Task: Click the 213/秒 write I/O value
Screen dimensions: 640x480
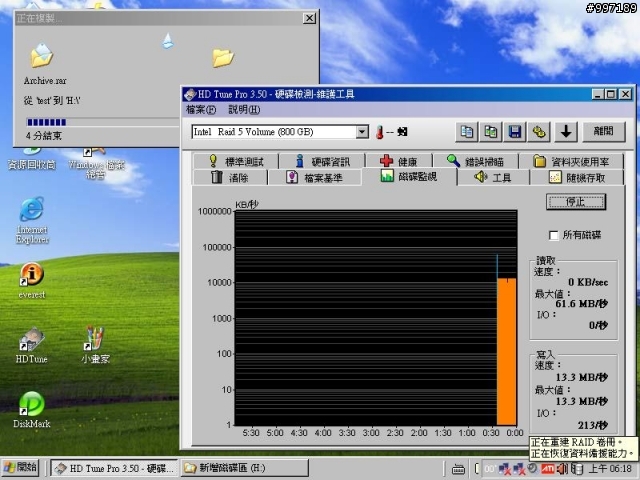Action: (593, 425)
